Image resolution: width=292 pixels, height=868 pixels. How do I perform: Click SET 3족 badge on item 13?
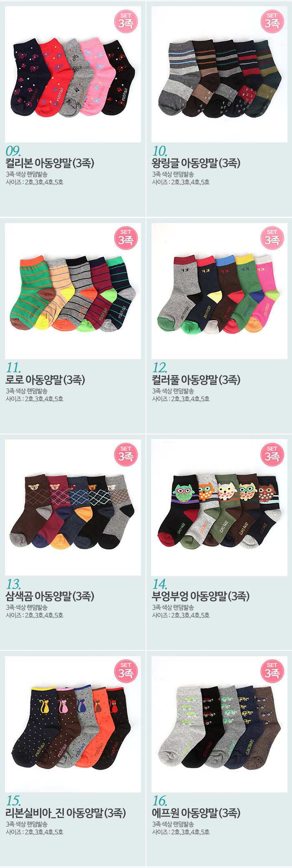pyautogui.click(x=126, y=454)
